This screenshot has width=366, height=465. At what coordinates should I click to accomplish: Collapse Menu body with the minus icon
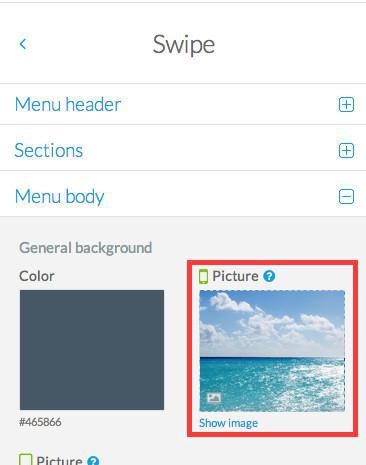coord(346,196)
